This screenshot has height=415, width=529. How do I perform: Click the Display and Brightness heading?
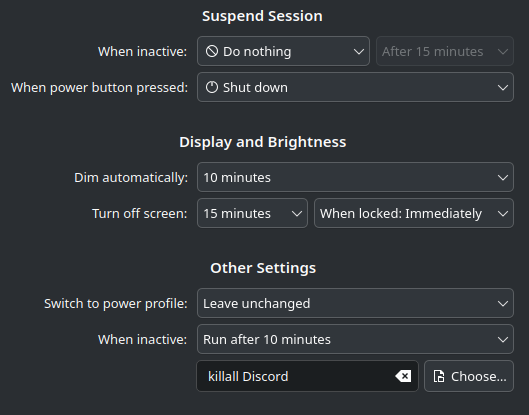click(262, 142)
